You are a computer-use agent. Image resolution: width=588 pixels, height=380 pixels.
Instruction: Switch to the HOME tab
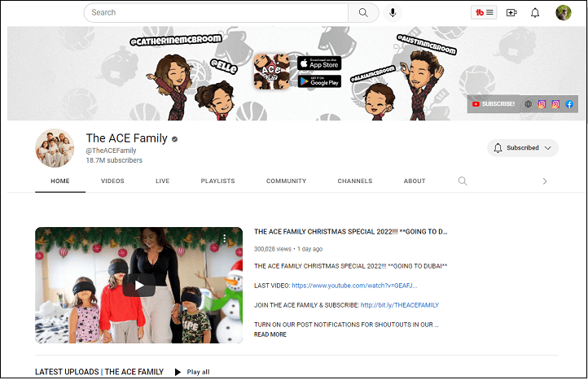(60, 181)
